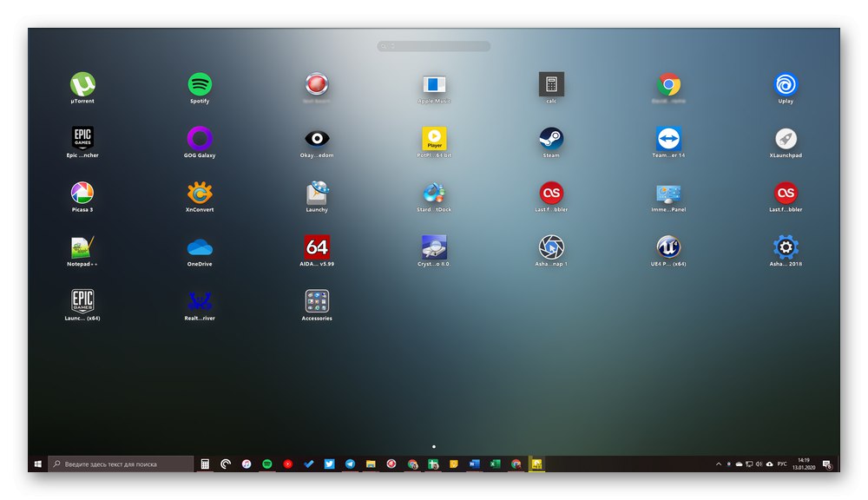Open File Explorer from the taskbar
The height and width of the screenshot is (500, 868).
click(371, 464)
